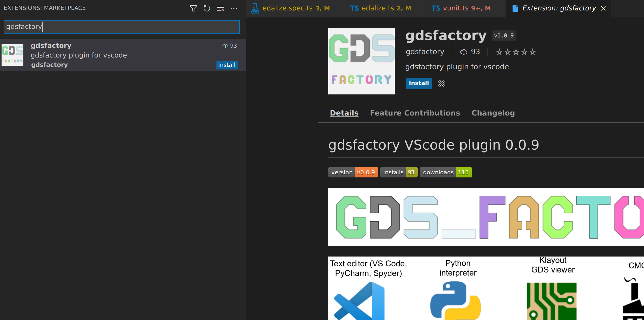Switch to the edalize.ts editor tab

385,8
